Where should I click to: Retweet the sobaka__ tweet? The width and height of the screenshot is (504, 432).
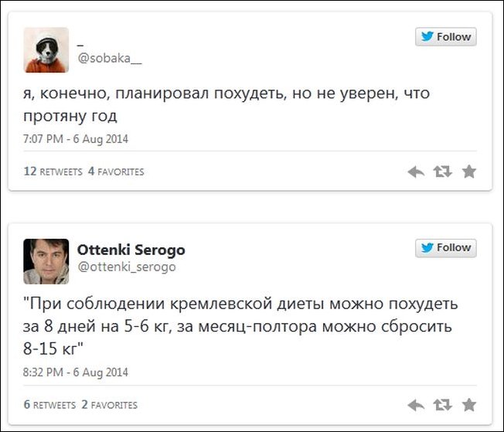coord(442,172)
